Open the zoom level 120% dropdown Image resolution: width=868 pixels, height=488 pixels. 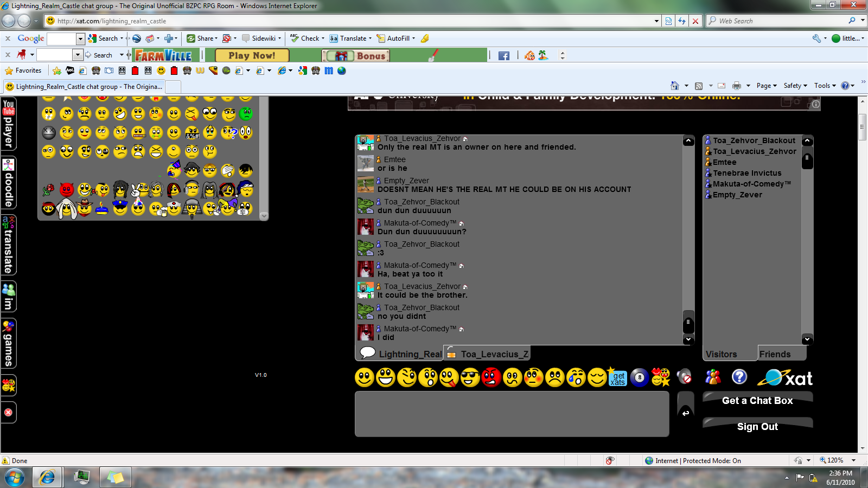(853, 460)
